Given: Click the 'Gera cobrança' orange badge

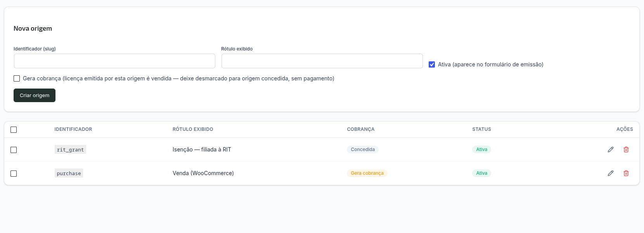Looking at the screenshot, I should point(367,173).
